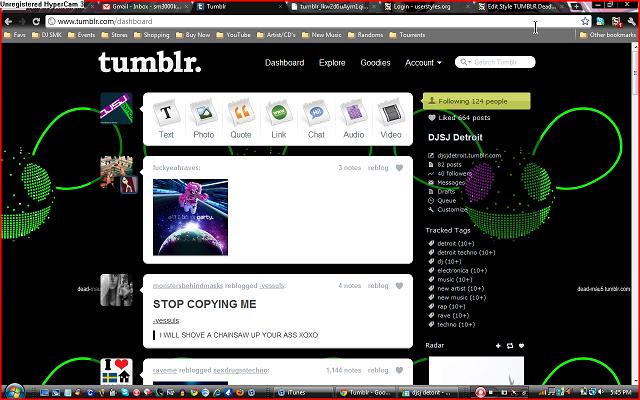Open notes count on fuckyeahraves post
640x400 pixels.
point(350,168)
